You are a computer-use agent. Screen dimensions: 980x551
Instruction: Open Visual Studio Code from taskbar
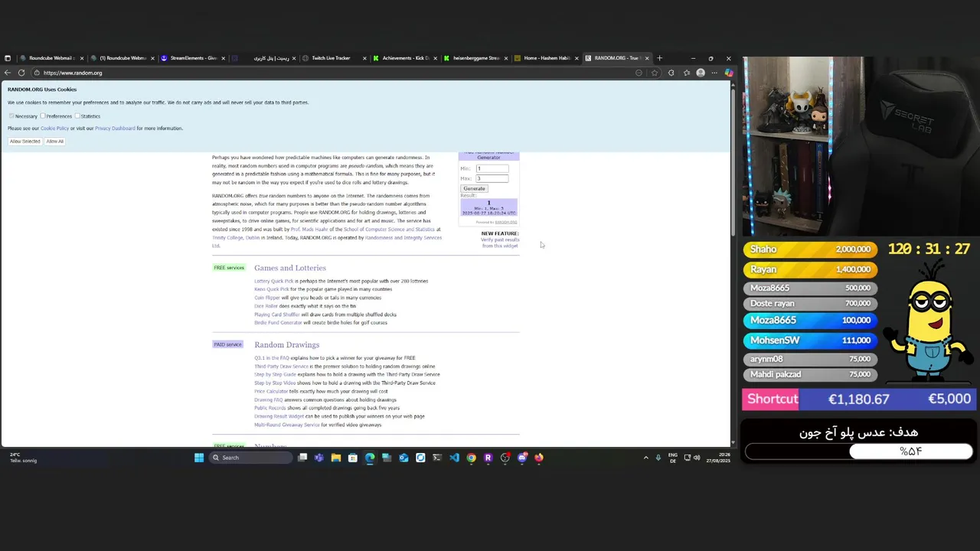(x=454, y=458)
